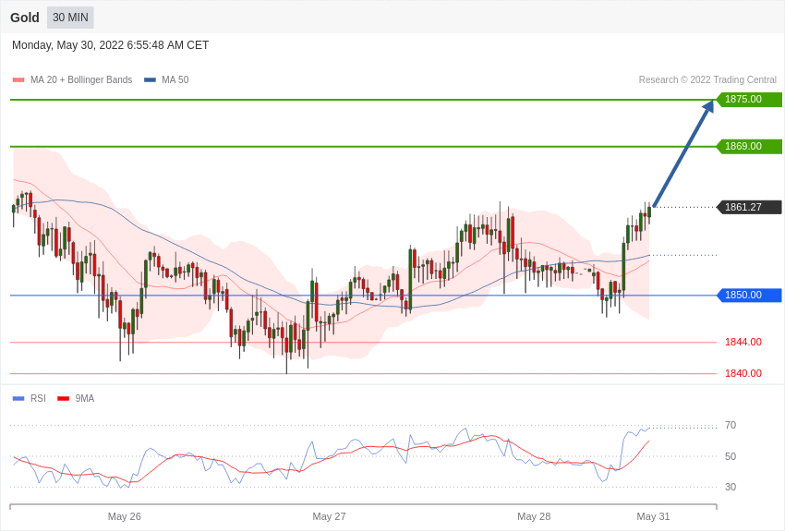Click the 1869.00 resistance price tag
The image size is (785, 532).
point(749,146)
